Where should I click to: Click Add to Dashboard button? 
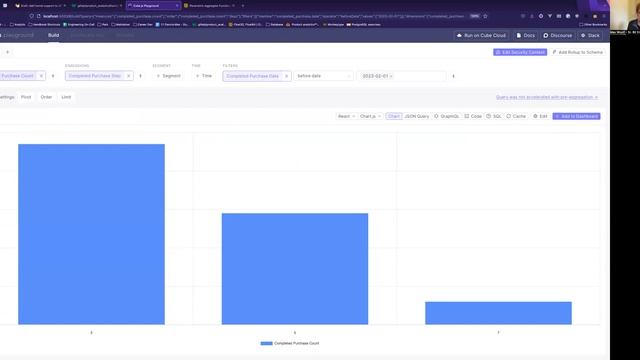click(x=576, y=116)
